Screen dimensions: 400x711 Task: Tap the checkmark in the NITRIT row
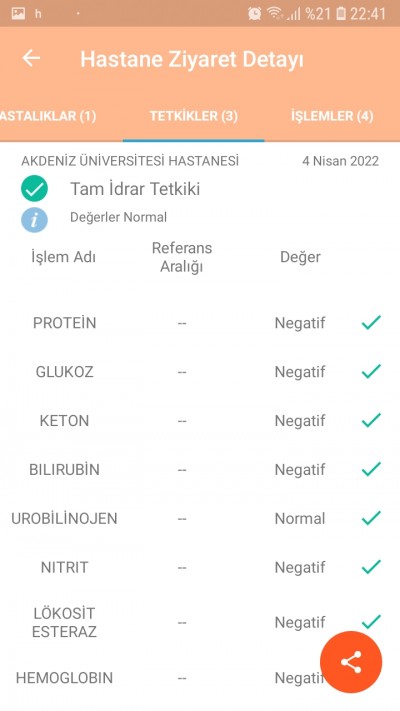click(371, 567)
